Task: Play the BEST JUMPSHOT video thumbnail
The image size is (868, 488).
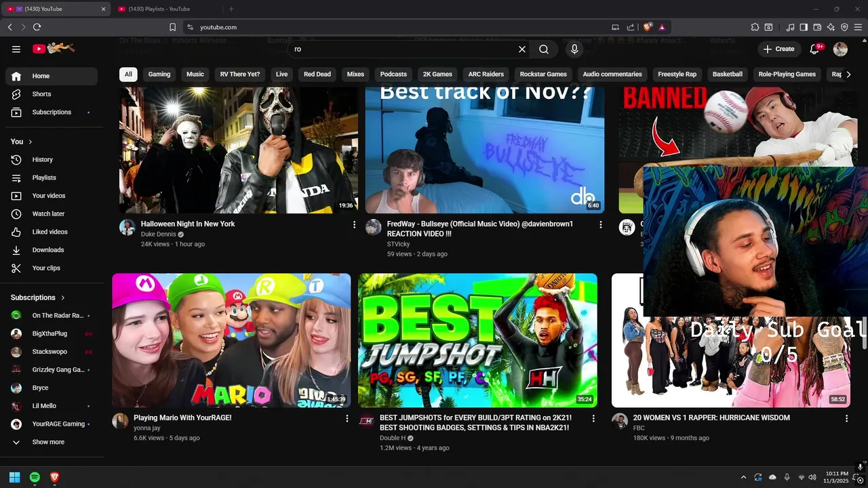Action: [477, 340]
